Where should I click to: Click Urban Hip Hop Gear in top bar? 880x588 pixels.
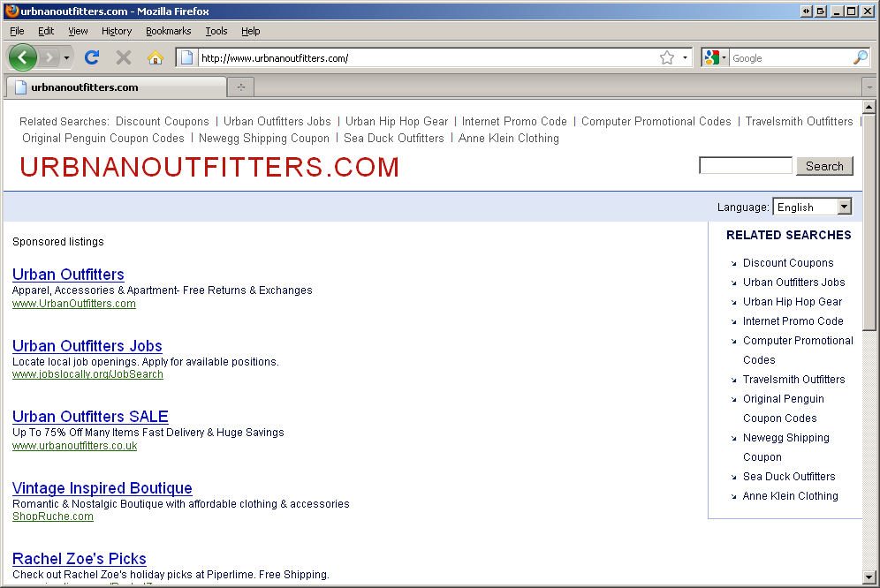(397, 121)
